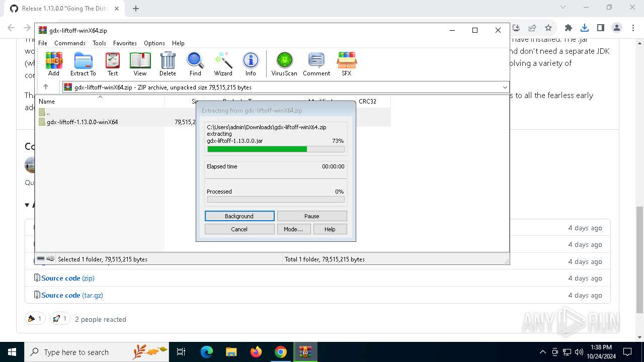Click the Mode... button
This screenshot has height=362, width=644.
[x=293, y=229]
